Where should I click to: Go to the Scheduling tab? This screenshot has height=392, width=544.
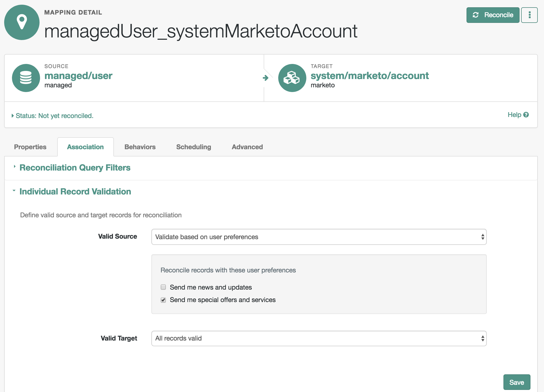(x=193, y=147)
